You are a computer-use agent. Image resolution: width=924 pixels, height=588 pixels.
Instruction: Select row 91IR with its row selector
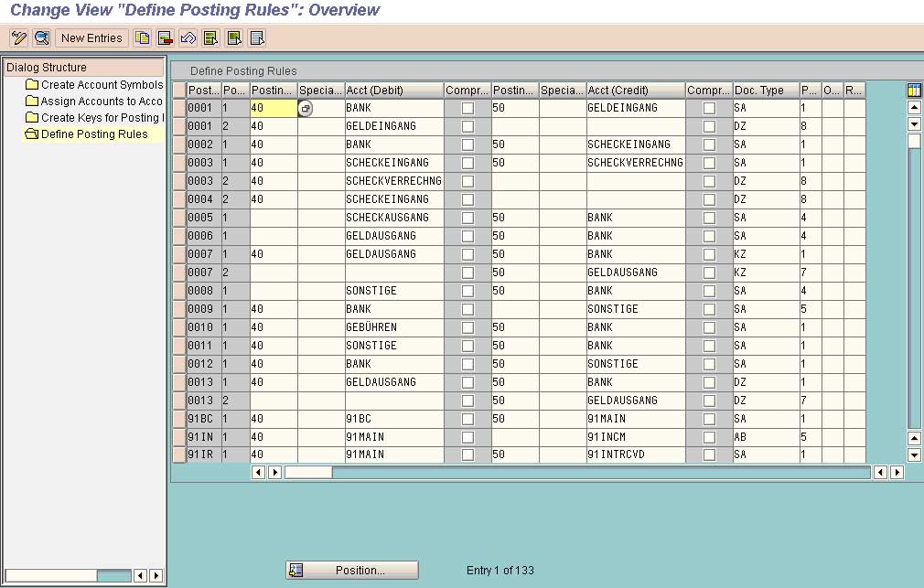click(x=179, y=454)
